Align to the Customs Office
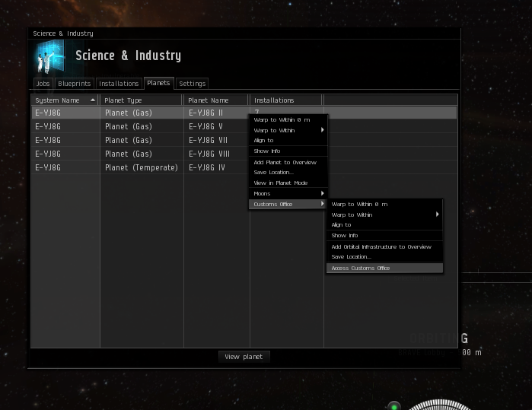Image resolution: width=532 pixels, height=410 pixels. pyautogui.click(x=385, y=225)
